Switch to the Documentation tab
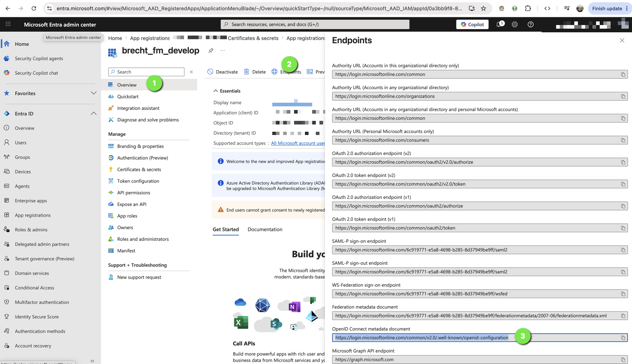This screenshot has height=364, width=632. [265, 229]
